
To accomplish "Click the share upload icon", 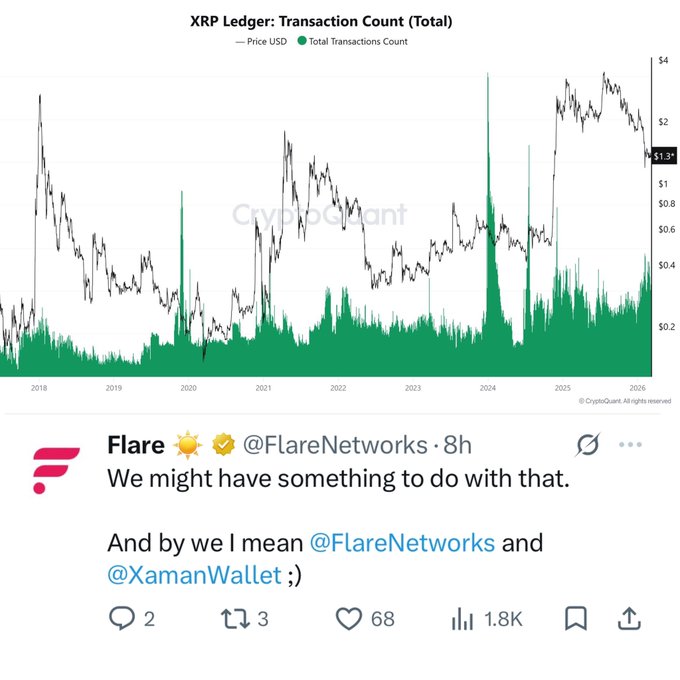I will click(x=628, y=620).
